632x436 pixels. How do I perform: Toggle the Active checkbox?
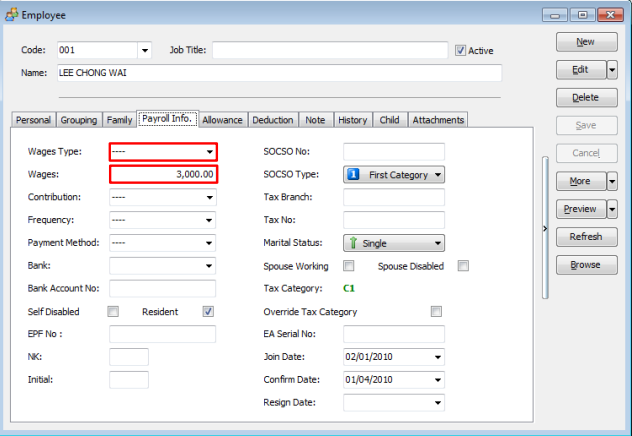[460, 50]
